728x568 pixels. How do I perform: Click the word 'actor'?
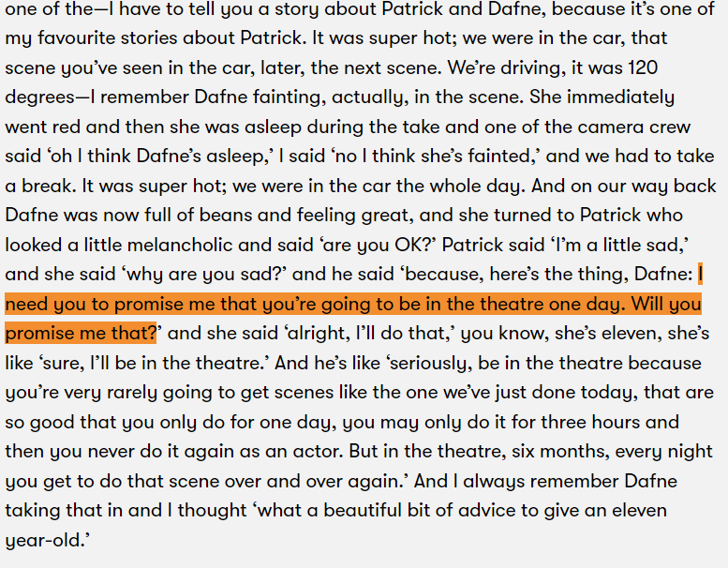[317, 452]
